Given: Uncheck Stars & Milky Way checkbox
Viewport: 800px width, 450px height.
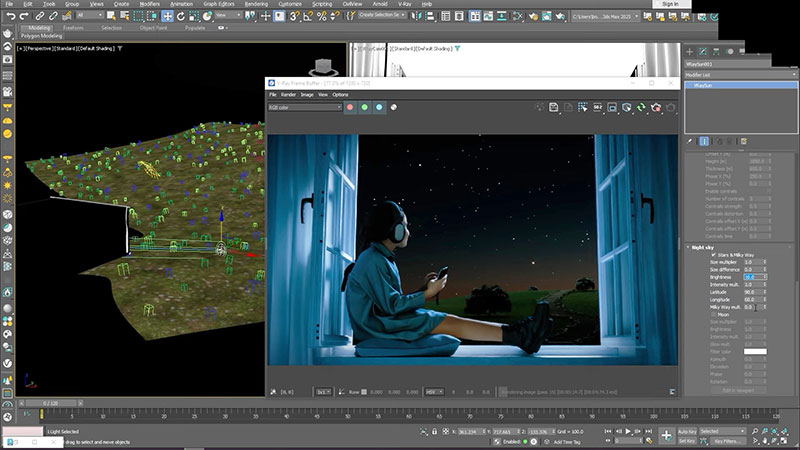Looking at the screenshot, I should (x=713, y=255).
